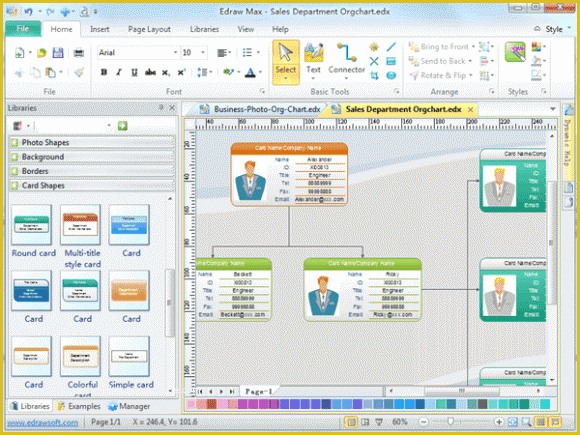Switch to the Insert ribbon tab
Viewport: 580px width, 435px height.
[100, 29]
